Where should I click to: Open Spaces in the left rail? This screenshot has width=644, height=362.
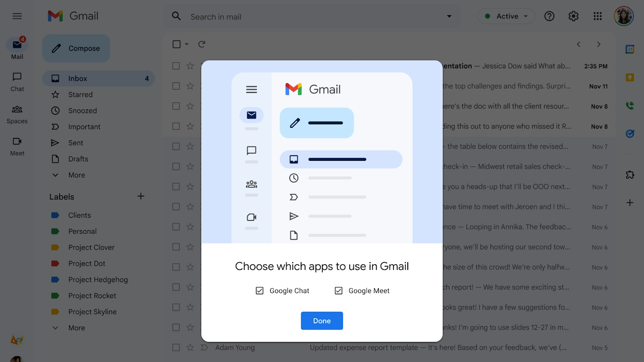pyautogui.click(x=17, y=114)
